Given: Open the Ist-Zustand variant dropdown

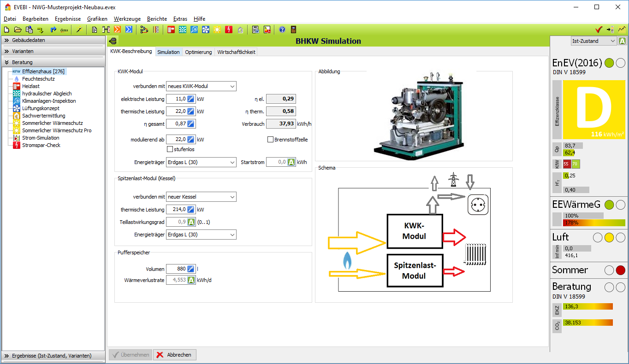Looking at the screenshot, I should [x=593, y=41].
